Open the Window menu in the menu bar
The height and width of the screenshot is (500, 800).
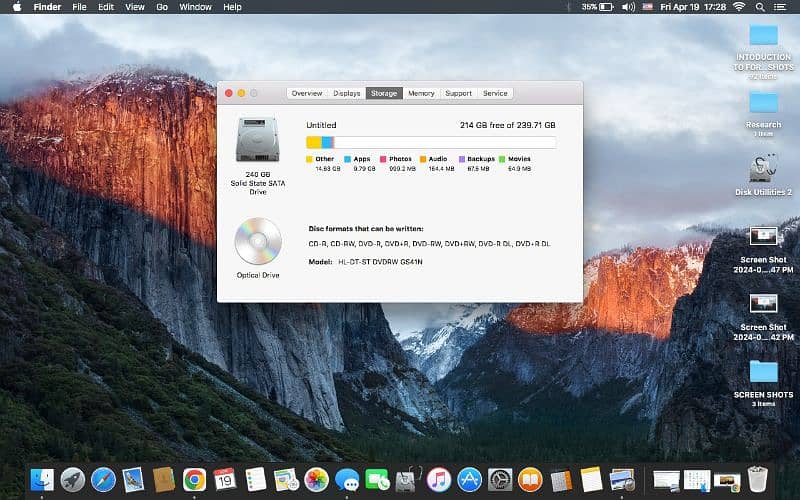(195, 7)
